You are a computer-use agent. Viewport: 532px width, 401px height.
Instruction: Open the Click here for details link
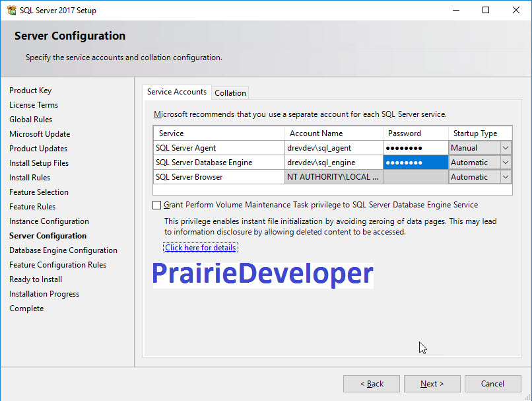(x=201, y=248)
